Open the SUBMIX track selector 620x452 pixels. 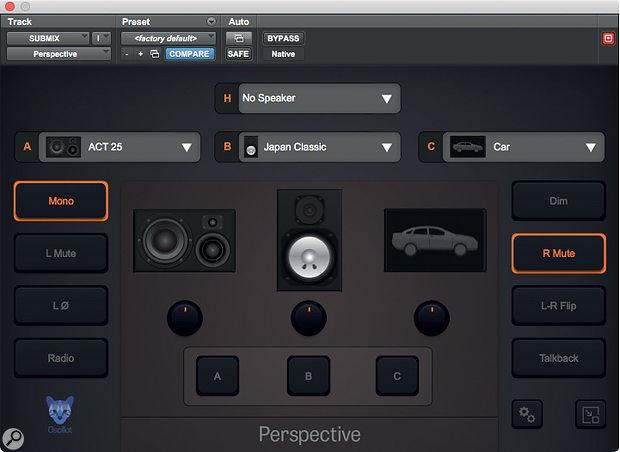[x=48, y=38]
